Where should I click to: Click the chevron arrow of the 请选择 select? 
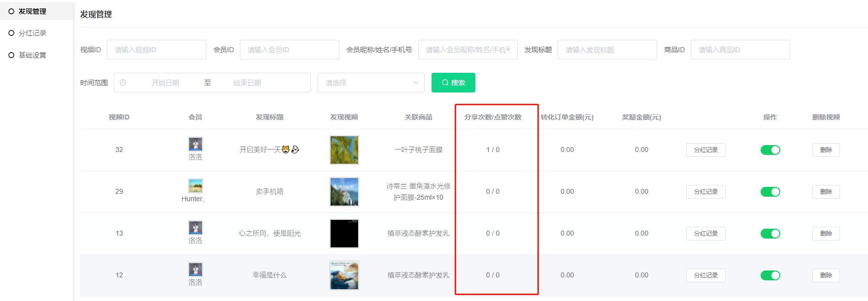[x=416, y=83]
